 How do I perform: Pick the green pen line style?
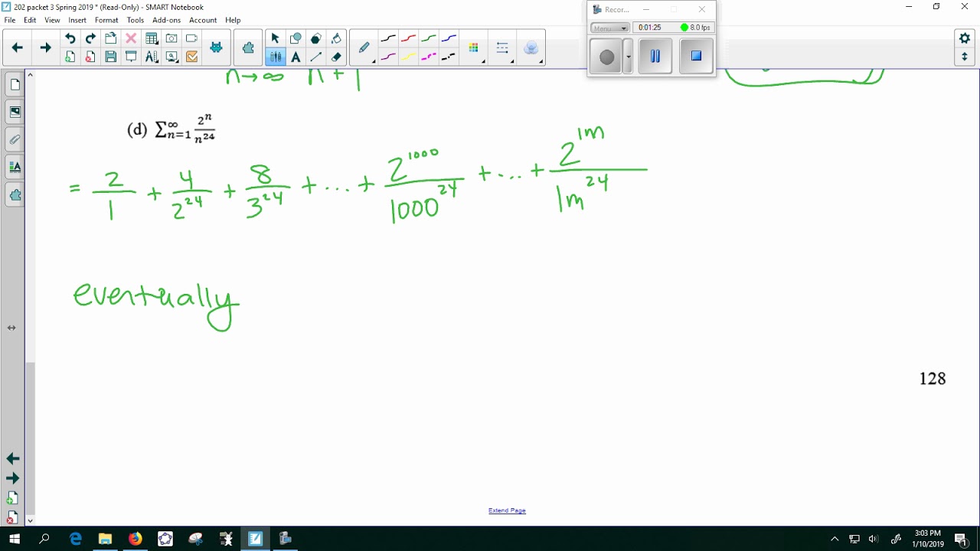[429, 38]
